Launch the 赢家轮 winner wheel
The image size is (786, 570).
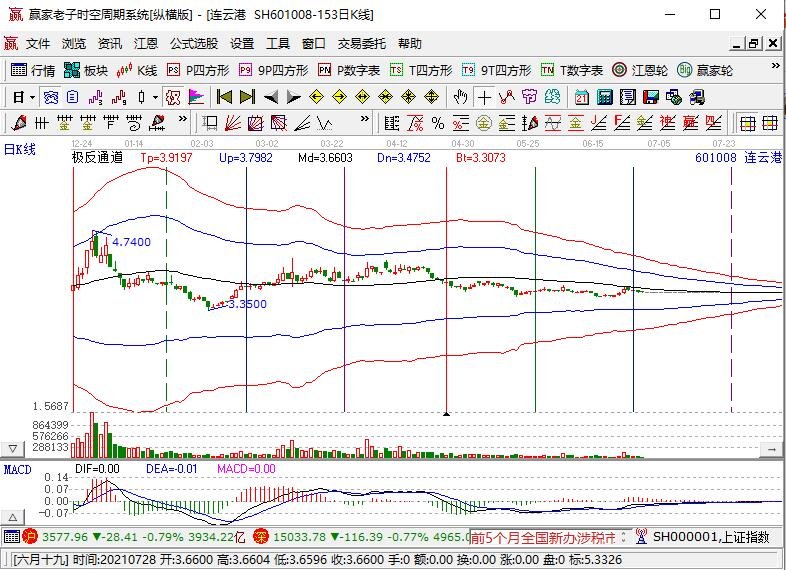point(705,70)
